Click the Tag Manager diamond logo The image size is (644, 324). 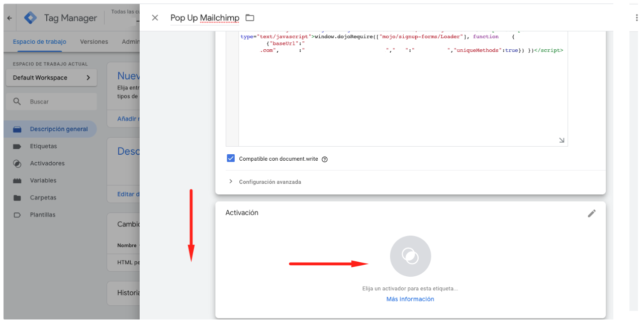(x=31, y=18)
